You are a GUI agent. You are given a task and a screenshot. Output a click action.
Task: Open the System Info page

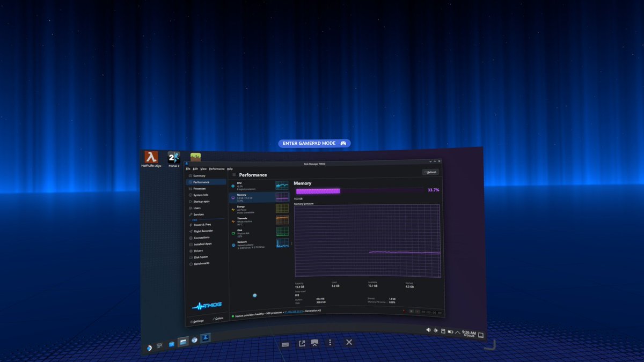pyautogui.click(x=206, y=195)
